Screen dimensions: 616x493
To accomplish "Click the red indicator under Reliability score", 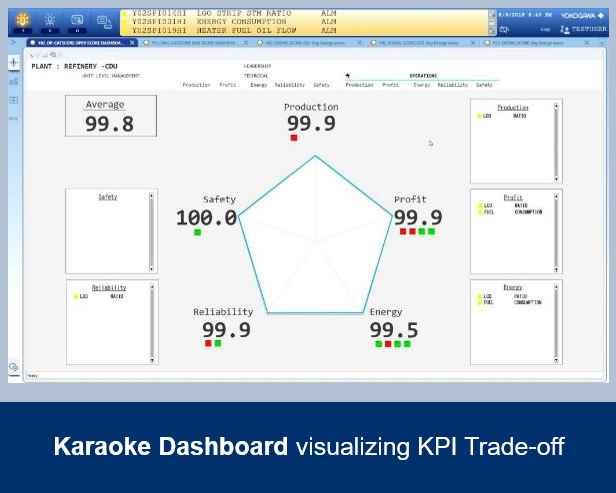I will [x=208, y=343].
